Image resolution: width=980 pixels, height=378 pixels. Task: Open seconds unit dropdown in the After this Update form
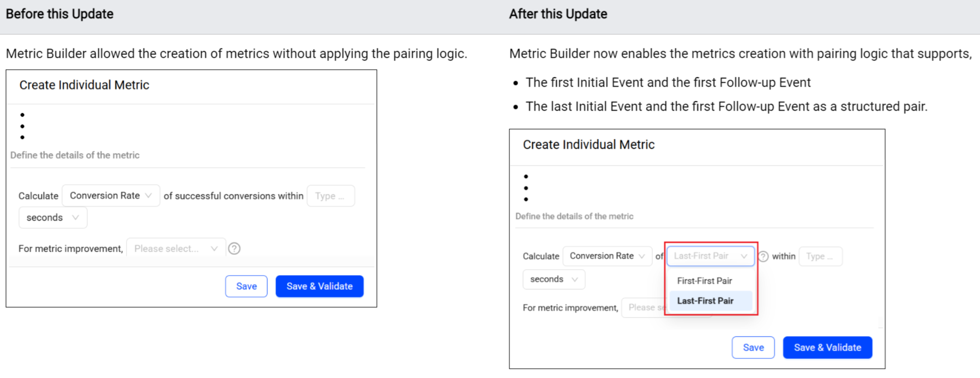(x=554, y=279)
